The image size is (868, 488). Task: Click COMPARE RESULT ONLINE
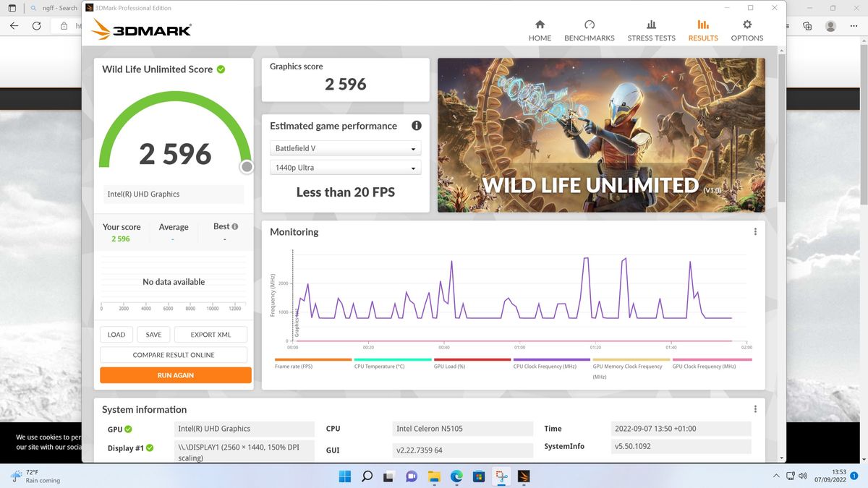(x=174, y=355)
